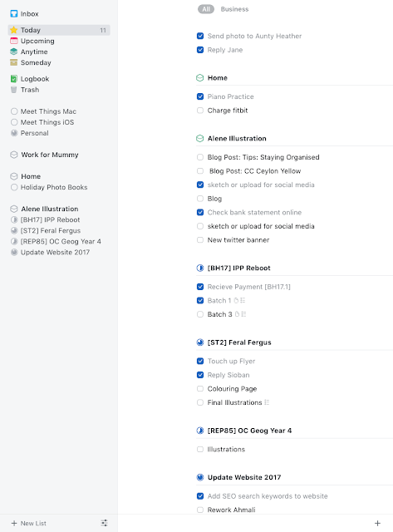Open the Logbook list

[x=35, y=79]
